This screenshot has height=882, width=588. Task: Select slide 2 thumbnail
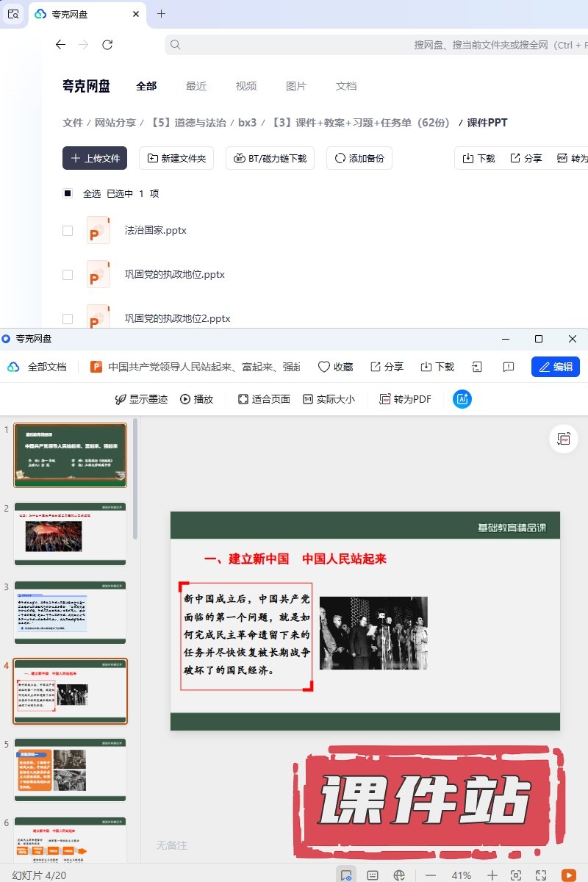click(70, 528)
